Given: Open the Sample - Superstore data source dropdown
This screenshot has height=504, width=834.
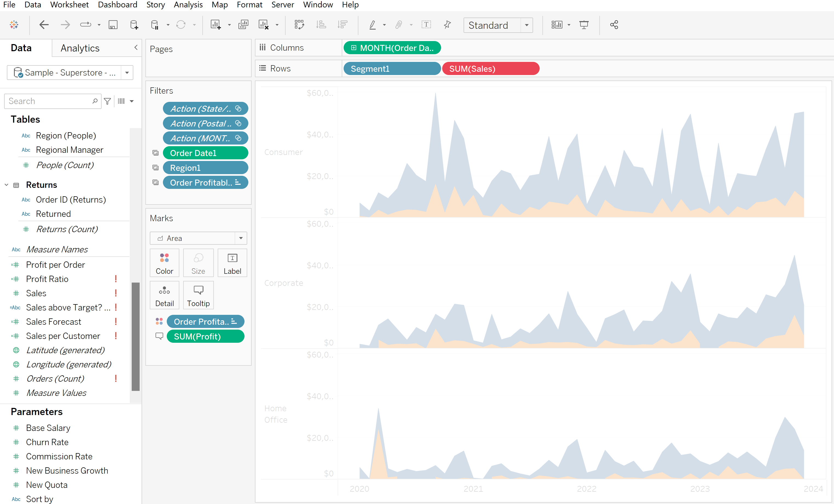Looking at the screenshot, I should tap(127, 73).
